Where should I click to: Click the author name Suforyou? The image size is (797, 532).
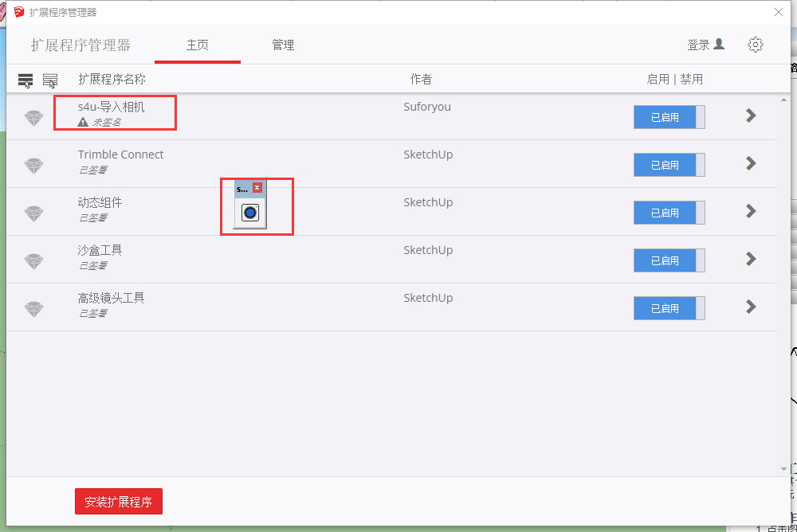[x=427, y=107]
